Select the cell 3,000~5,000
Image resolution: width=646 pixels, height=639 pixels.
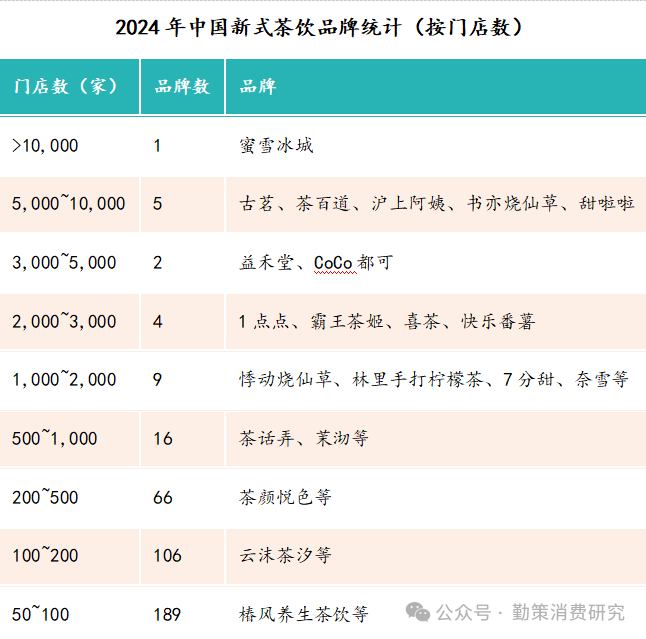pyautogui.click(x=64, y=262)
